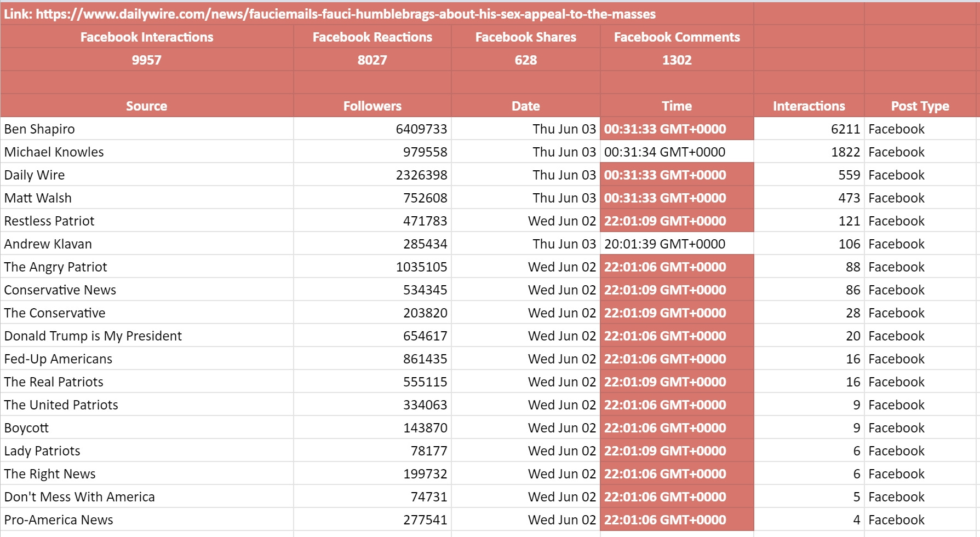980x537 pixels.
Task: Click the Pro-America News source cell
Action: point(147,519)
